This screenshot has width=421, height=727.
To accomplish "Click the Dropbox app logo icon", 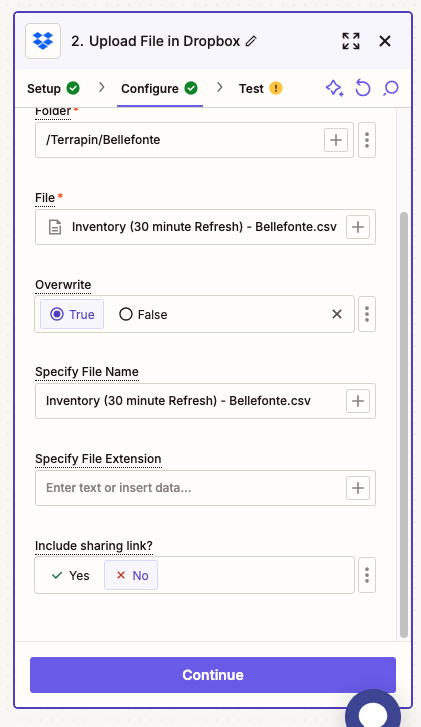I will (x=43, y=41).
